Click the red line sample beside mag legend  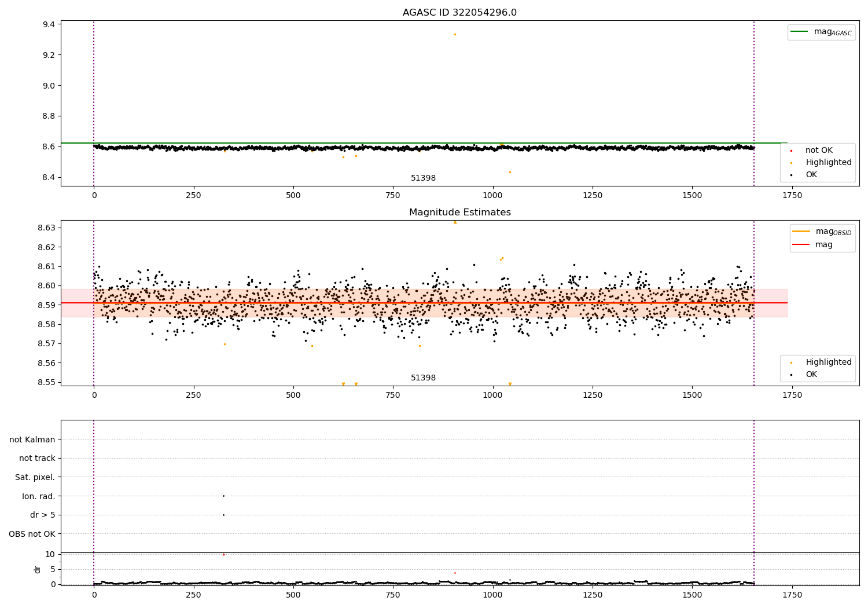click(801, 245)
